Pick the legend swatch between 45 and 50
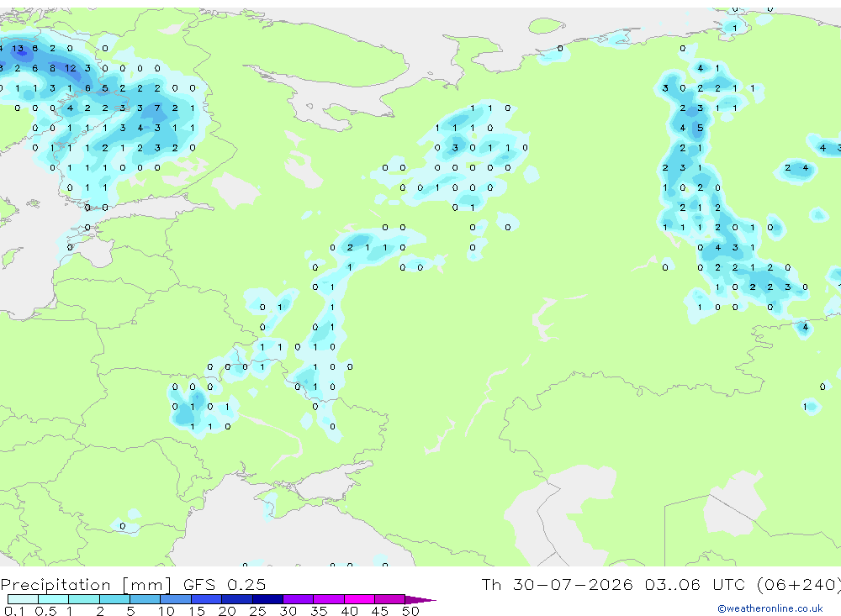841x616 pixels. pos(389,599)
